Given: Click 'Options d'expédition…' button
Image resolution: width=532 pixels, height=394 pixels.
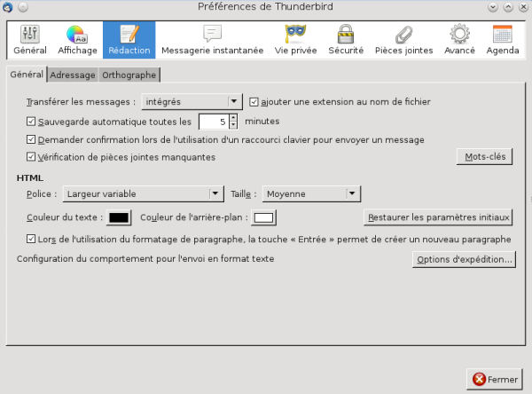Looking at the screenshot, I should pos(464,259).
